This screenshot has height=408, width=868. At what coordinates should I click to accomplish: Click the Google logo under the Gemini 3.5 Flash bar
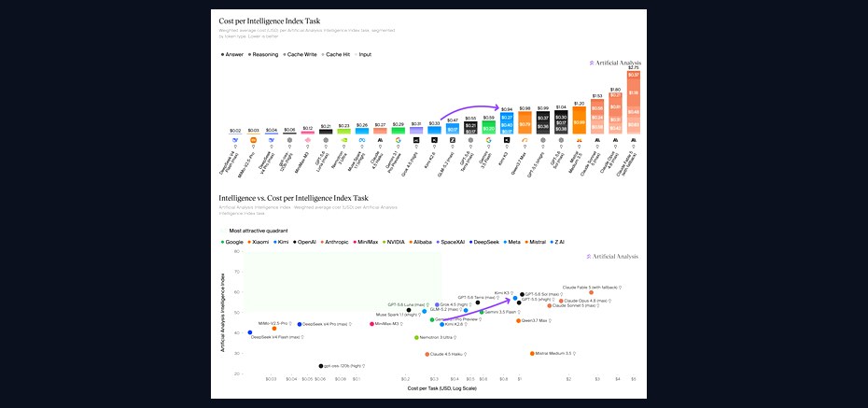point(489,140)
